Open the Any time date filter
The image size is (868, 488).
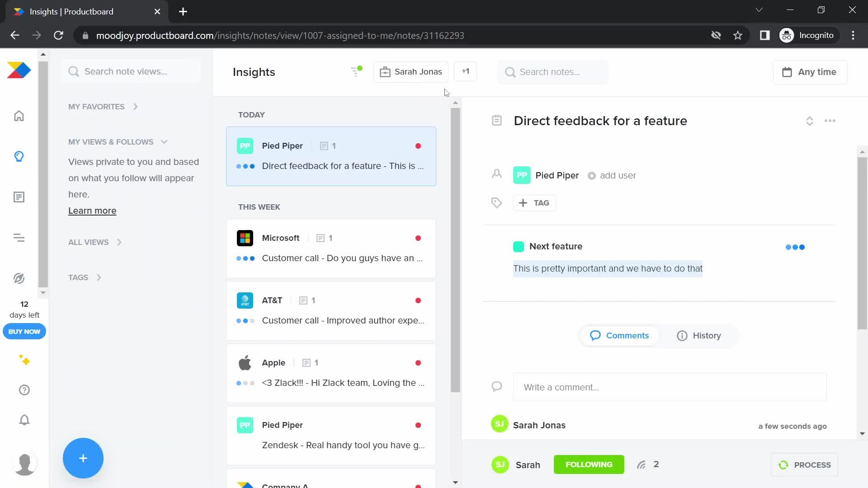(810, 72)
